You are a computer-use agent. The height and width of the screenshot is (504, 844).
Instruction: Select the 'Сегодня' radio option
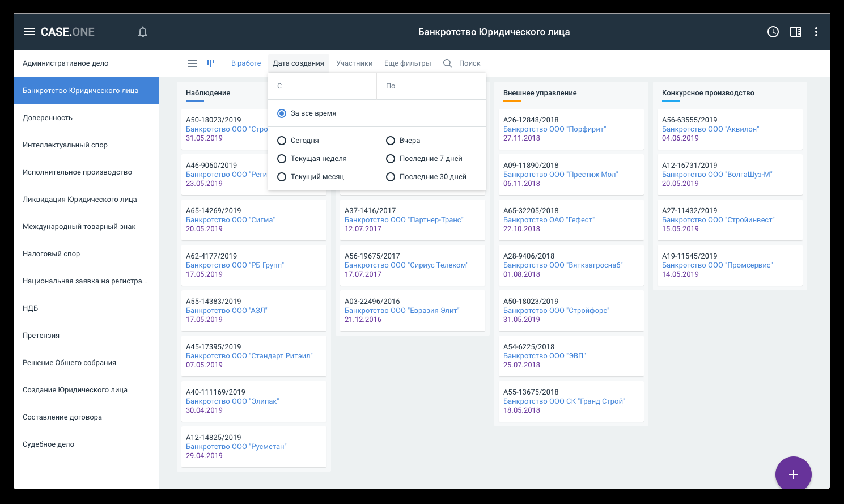[282, 141]
